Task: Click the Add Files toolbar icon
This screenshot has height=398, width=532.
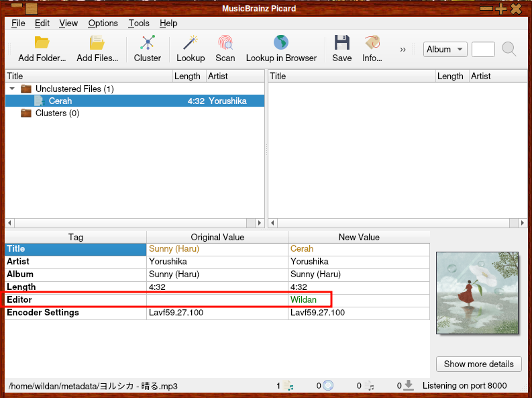Action: (97, 44)
